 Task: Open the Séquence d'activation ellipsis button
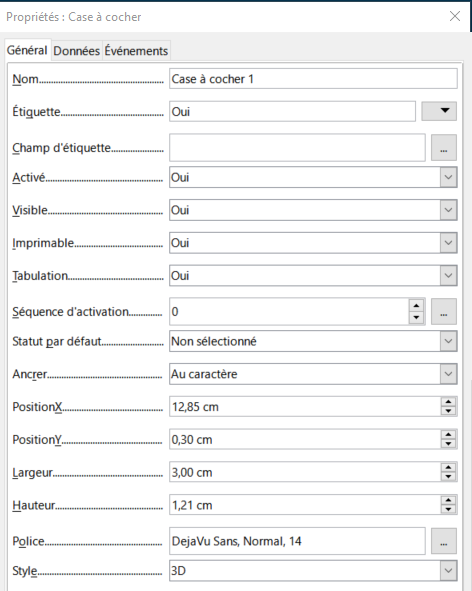[x=444, y=312]
